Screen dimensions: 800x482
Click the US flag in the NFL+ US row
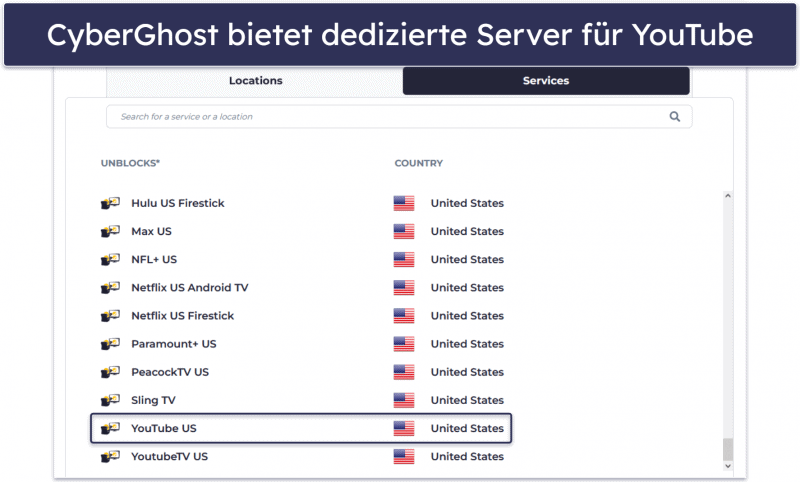point(404,259)
